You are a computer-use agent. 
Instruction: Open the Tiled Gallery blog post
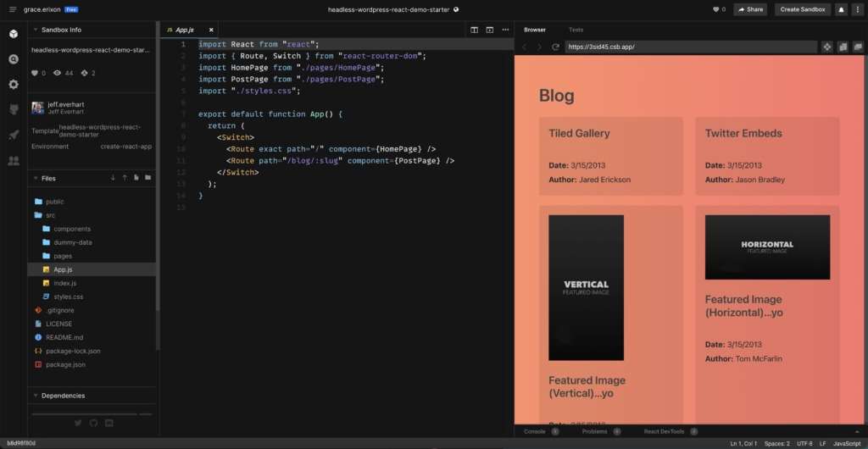[579, 133]
